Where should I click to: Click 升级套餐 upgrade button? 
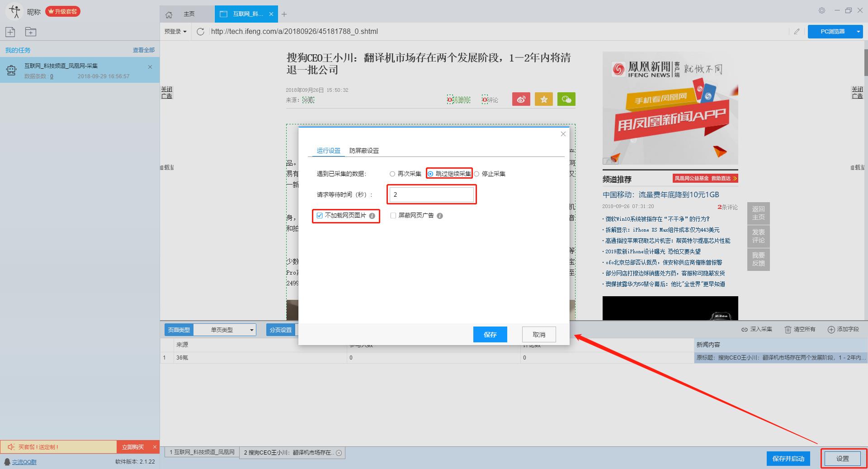(x=63, y=11)
